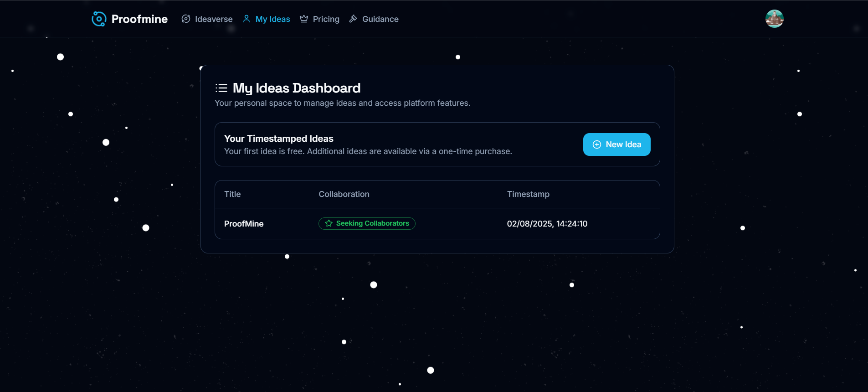Click the Ideaverse planet icon
This screenshot has height=392, width=868.
(x=186, y=19)
